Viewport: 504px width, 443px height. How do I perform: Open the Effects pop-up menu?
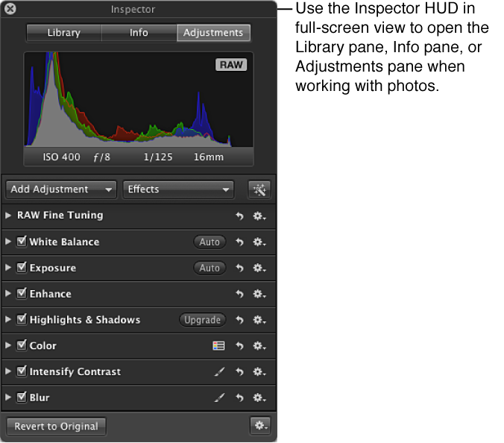pos(178,189)
